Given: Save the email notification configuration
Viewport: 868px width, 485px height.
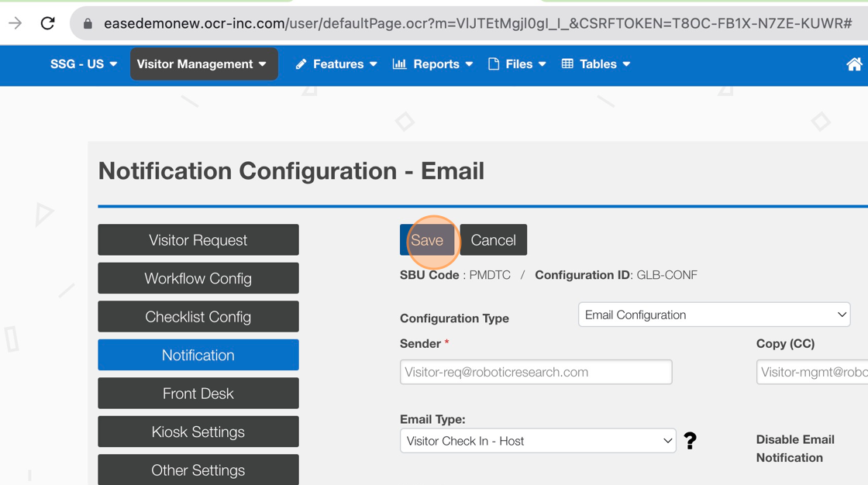Looking at the screenshot, I should click(x=427, y=240).
